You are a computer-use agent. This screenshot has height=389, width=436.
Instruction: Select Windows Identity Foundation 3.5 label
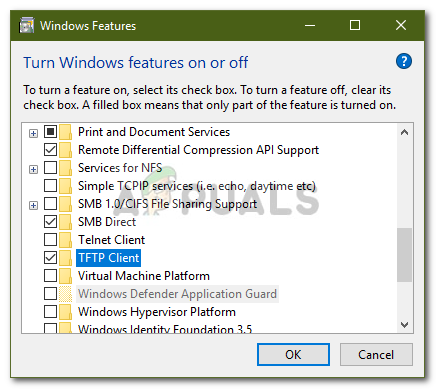tap(165, 328)
